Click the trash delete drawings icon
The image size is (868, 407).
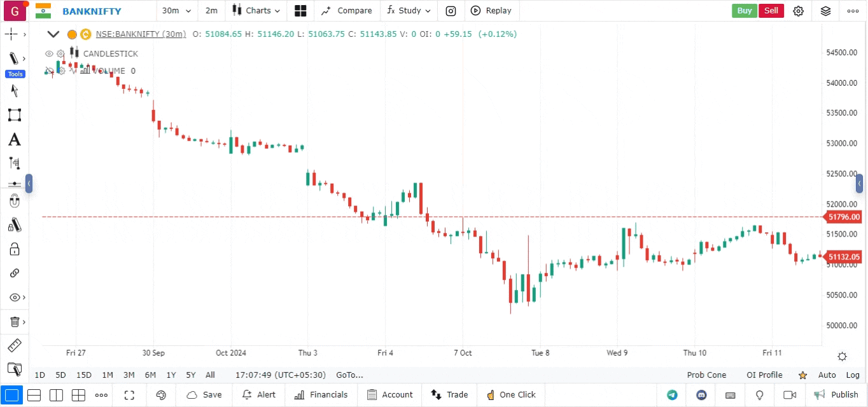[x=14, y=322]
